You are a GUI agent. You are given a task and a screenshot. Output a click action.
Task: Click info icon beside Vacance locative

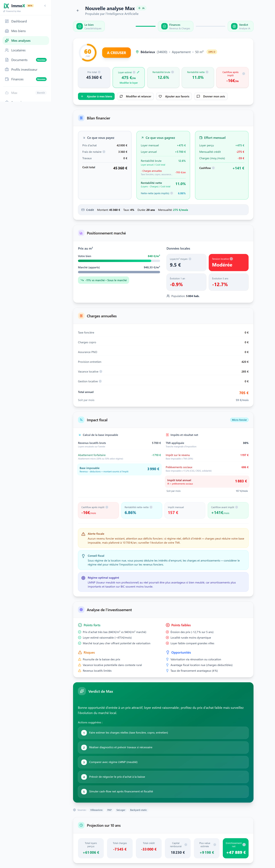click(x=101, y=372)
